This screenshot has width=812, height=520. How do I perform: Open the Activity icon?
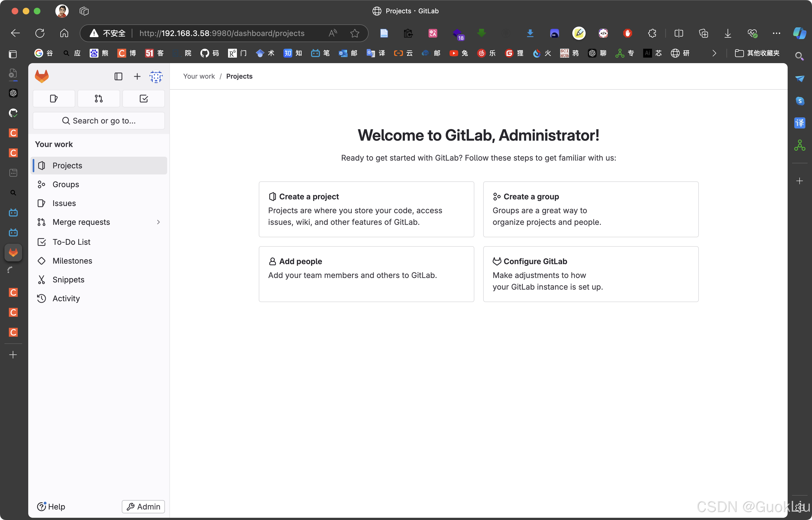(42, 298)
